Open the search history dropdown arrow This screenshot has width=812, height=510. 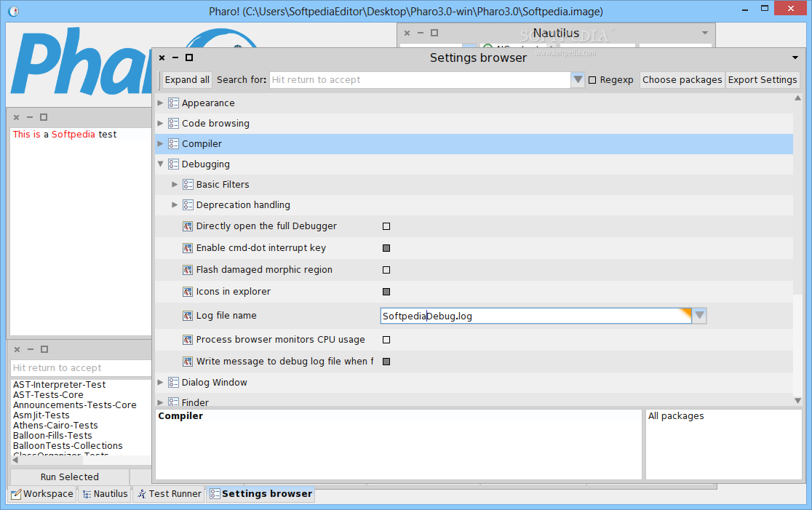(578, 80)
